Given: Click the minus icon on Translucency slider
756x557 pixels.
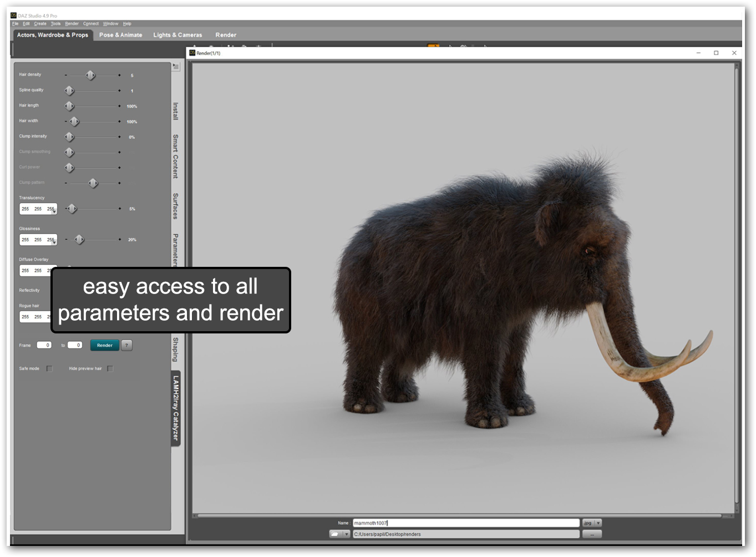Looking at the screenshot, I should [65, 209].
